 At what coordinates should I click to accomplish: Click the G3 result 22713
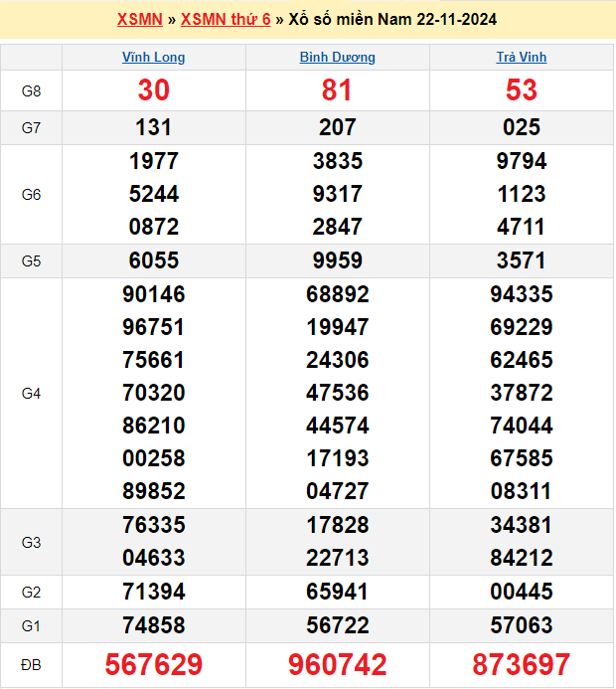coord(337,558)
